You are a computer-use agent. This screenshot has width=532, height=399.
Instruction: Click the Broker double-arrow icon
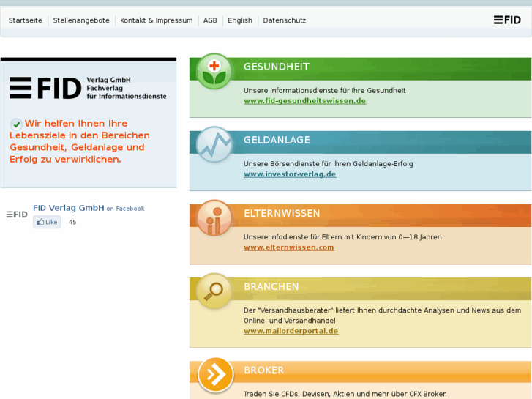(215, 375)
